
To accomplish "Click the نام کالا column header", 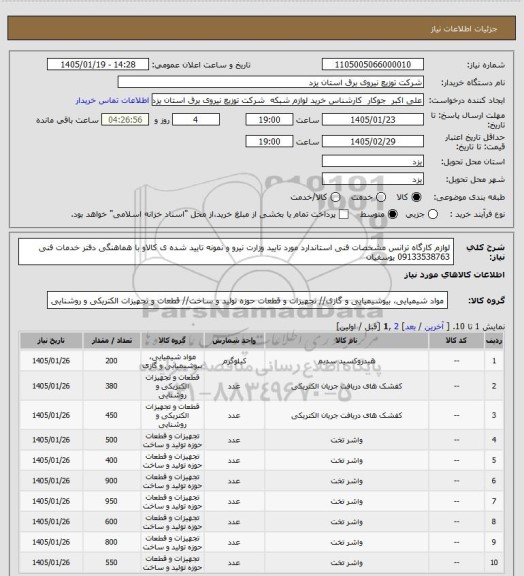I will pyautogui.click(x=346, y=341).
